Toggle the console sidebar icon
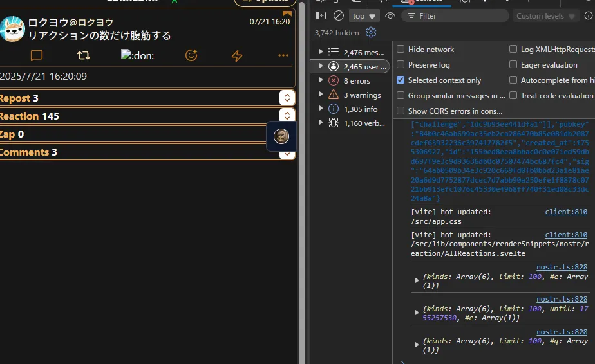This screenshot has height=364, width=595. (x=321, y=16)
